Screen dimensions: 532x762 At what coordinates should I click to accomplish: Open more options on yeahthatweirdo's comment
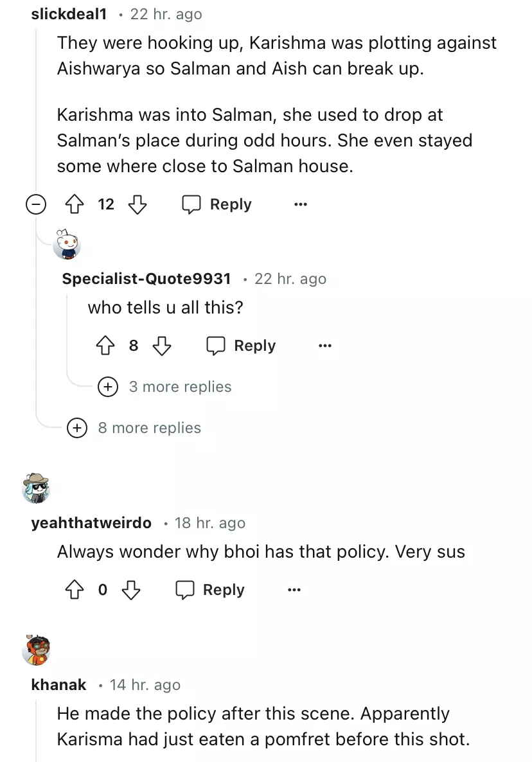coord(294,590)
